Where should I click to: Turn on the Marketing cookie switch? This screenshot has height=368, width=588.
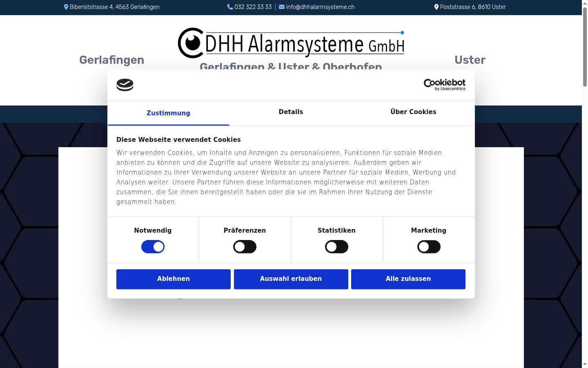click(x=429, y=247)
